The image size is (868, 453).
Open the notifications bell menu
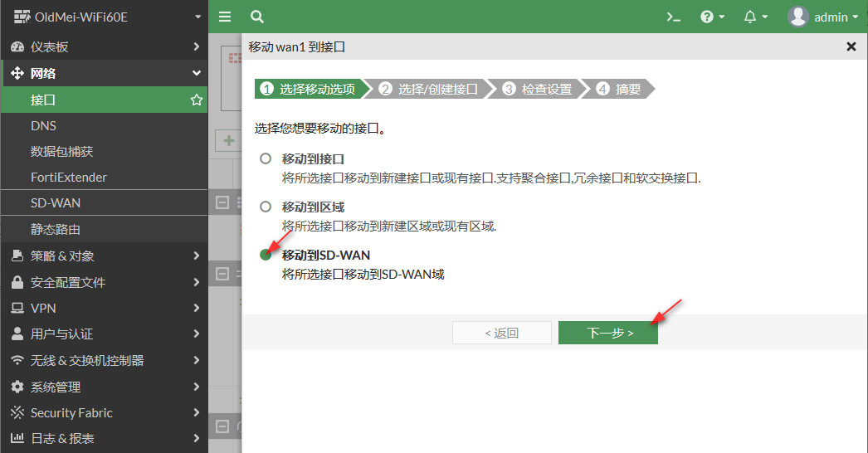756,17
